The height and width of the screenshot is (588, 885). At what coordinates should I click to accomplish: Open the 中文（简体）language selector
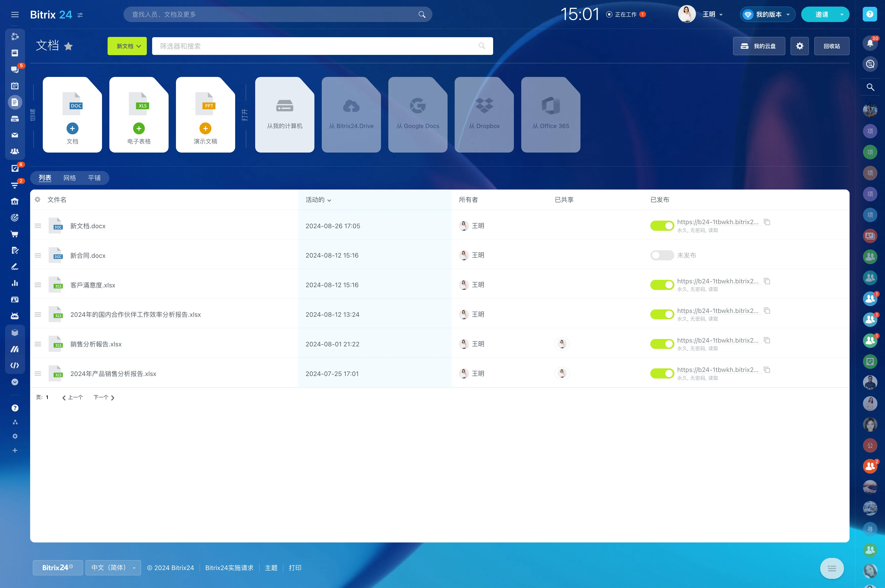113,568
